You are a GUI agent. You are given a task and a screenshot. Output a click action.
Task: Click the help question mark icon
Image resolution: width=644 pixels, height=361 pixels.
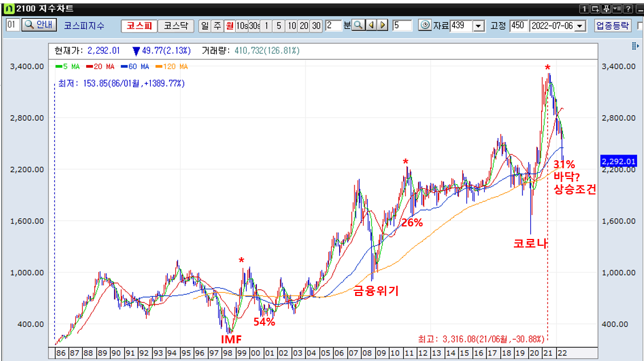[x=628, y=9]
